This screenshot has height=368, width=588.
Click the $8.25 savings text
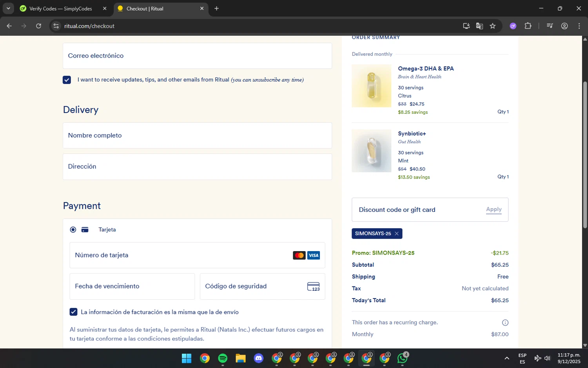(x=413, y=112)
